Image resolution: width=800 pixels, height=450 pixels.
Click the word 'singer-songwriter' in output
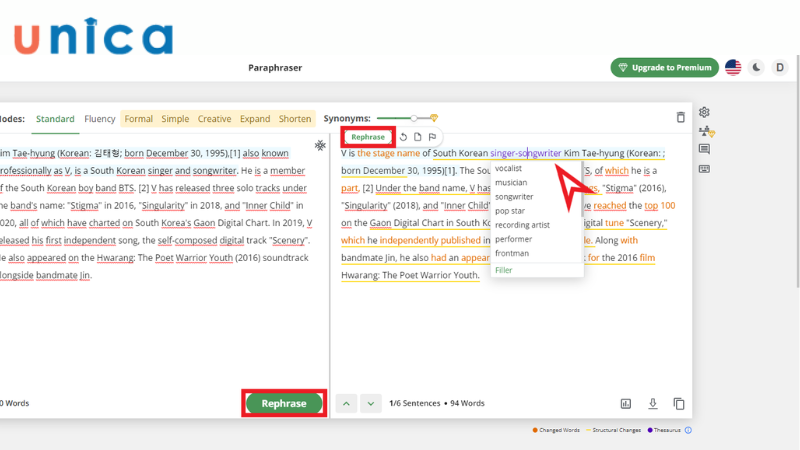coord(526,153)
